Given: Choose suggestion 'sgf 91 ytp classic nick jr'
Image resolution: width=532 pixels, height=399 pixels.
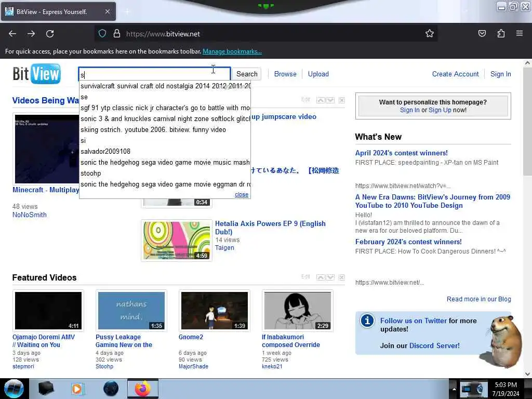Looking at the screenshot, I should pyautogui.click(x=165, y=108).
